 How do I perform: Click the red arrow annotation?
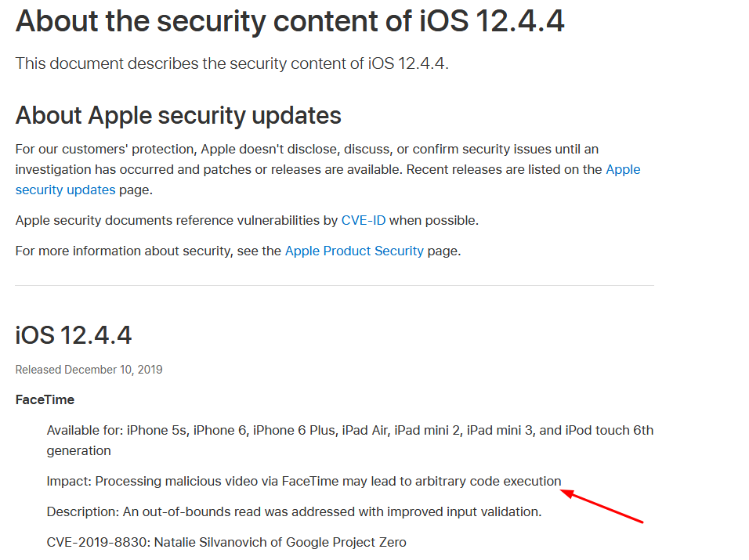tap(602, 506)
